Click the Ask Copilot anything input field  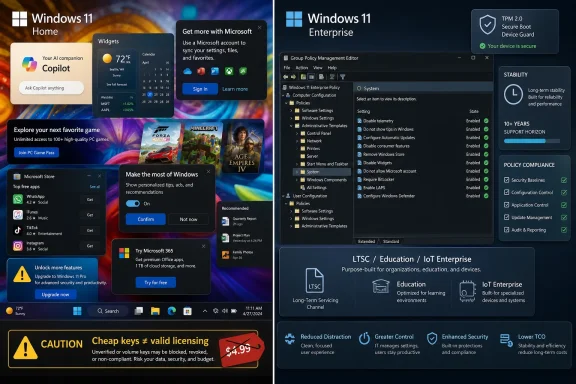coord(51,88)
